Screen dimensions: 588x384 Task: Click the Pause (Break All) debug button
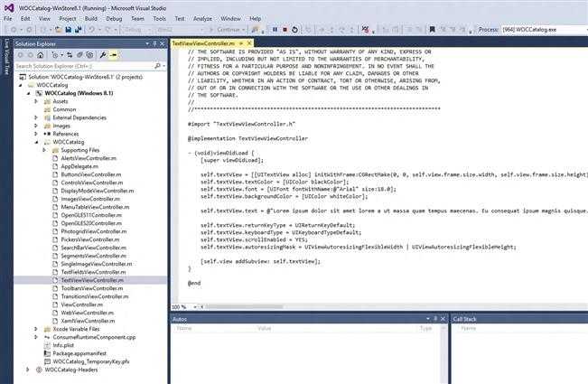point(275,29)
